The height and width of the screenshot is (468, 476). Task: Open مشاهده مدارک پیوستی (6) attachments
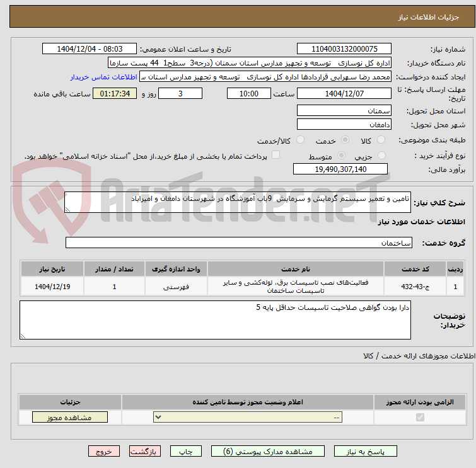268,452
